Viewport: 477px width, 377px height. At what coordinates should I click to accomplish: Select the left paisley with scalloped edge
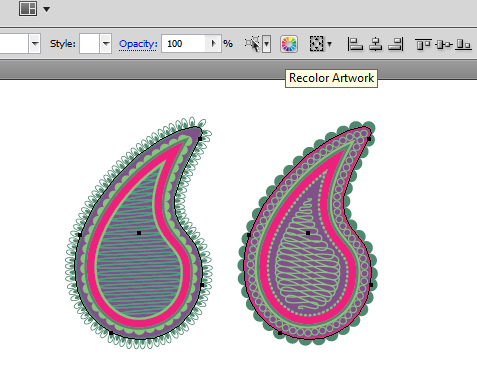click(x=139, y=233)
